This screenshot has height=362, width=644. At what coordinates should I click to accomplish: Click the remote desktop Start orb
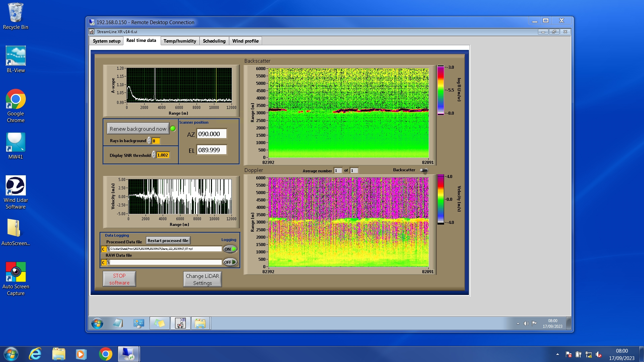coord(97,323)
